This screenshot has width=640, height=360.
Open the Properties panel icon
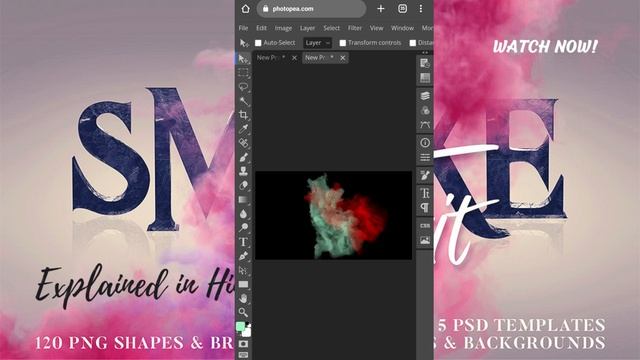(425, 157)
